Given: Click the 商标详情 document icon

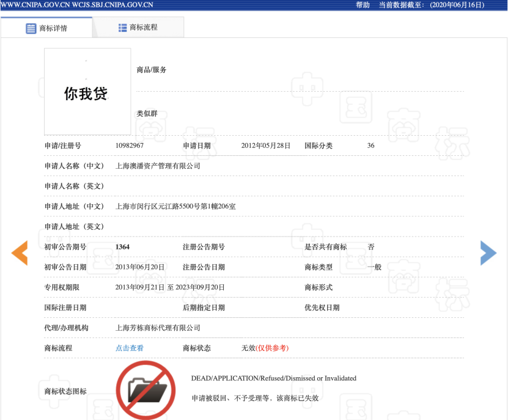Looking at the screenshot, I should coord(31,28).
